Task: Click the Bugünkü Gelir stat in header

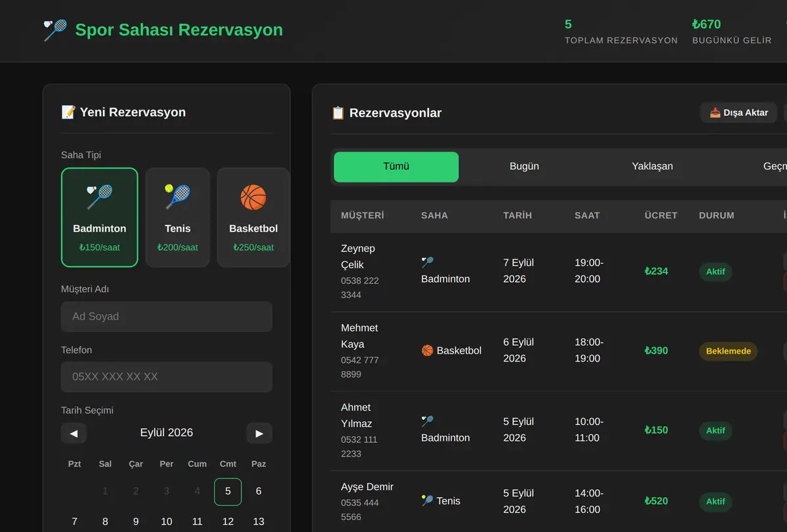Action: coord(732,31)
